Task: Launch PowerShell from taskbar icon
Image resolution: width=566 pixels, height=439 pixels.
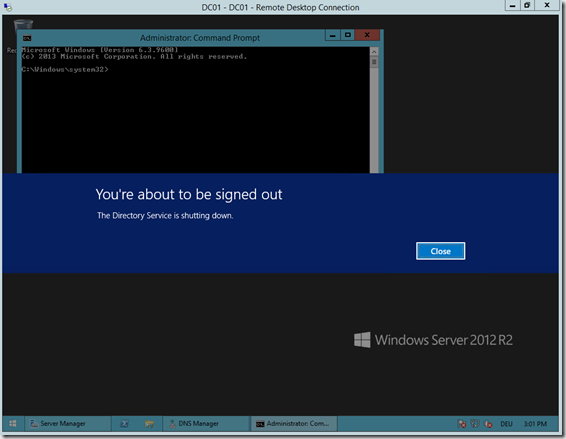Action: click(x=125, y=423)
